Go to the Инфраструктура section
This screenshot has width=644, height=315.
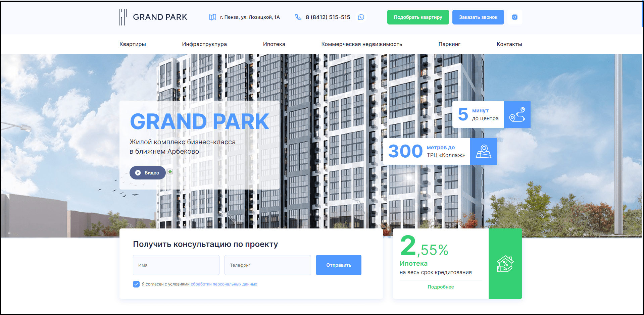204,44
